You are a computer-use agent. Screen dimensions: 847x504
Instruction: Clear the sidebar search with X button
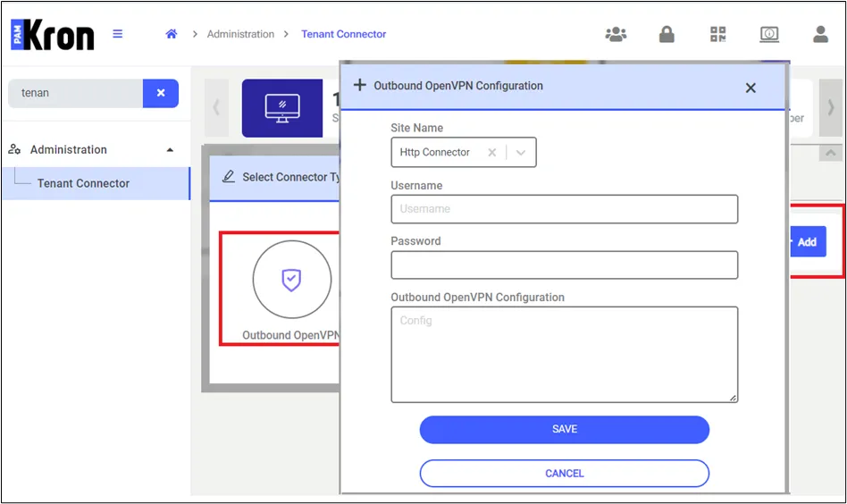click(x=161, y=93)
